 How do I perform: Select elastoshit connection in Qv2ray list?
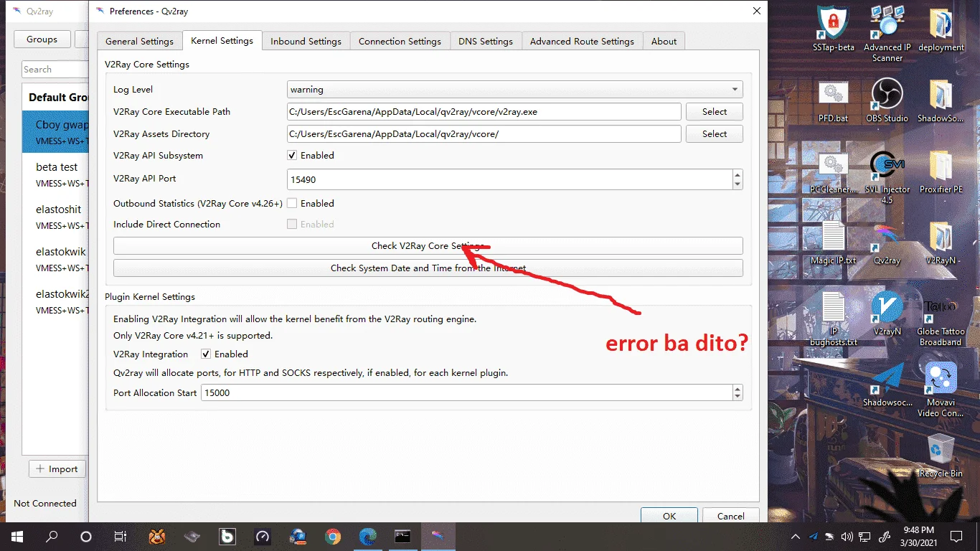(x=56, y=217)
